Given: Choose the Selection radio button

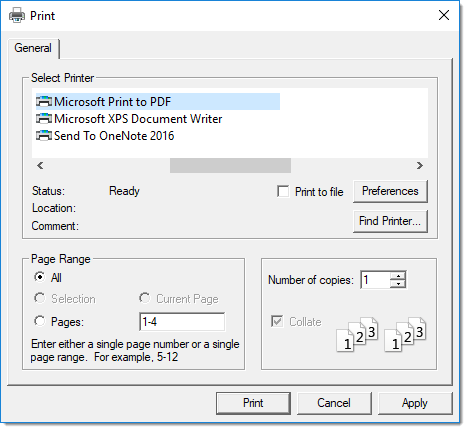Looking at the screenshot, I should point(39,298).
